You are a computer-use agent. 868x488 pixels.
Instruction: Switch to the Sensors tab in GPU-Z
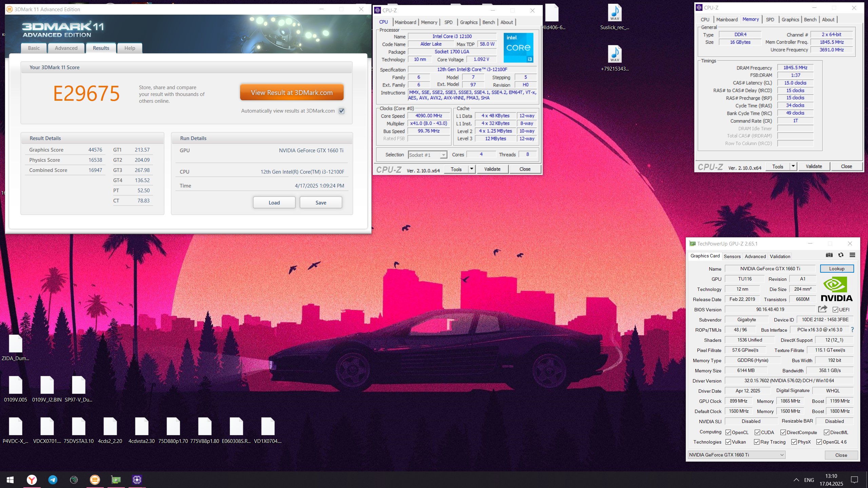click(732, 256)
